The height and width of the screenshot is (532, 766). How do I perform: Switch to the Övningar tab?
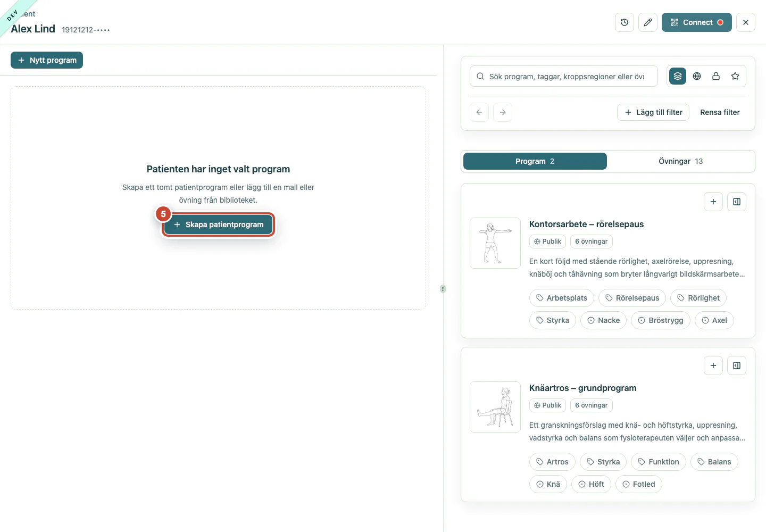(x=681, y=161)
